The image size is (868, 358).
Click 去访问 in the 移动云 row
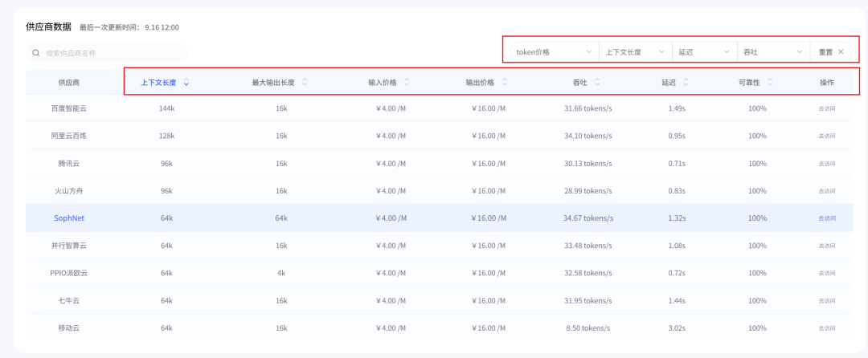click(827, 328)
